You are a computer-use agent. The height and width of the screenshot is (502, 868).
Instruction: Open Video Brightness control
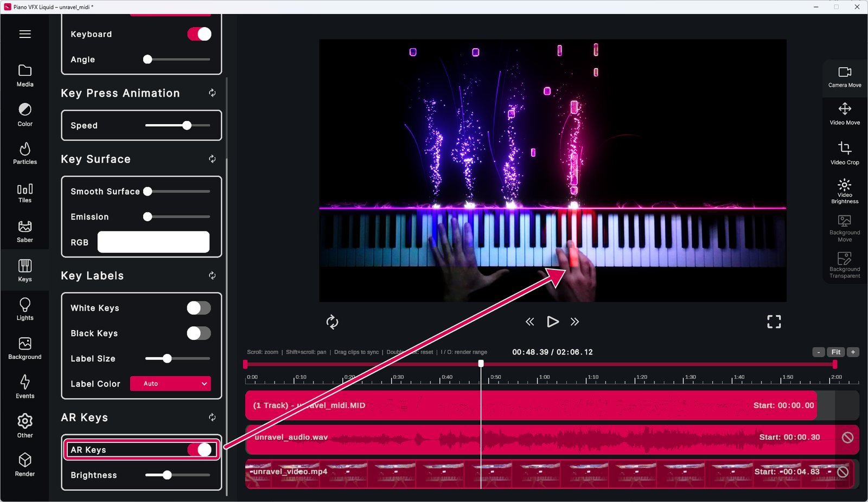coord(845,191)
